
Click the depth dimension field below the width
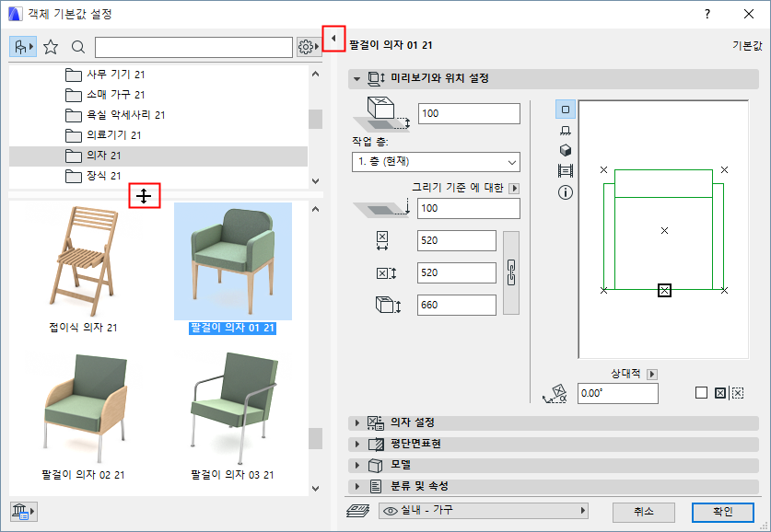coord(457,272)
